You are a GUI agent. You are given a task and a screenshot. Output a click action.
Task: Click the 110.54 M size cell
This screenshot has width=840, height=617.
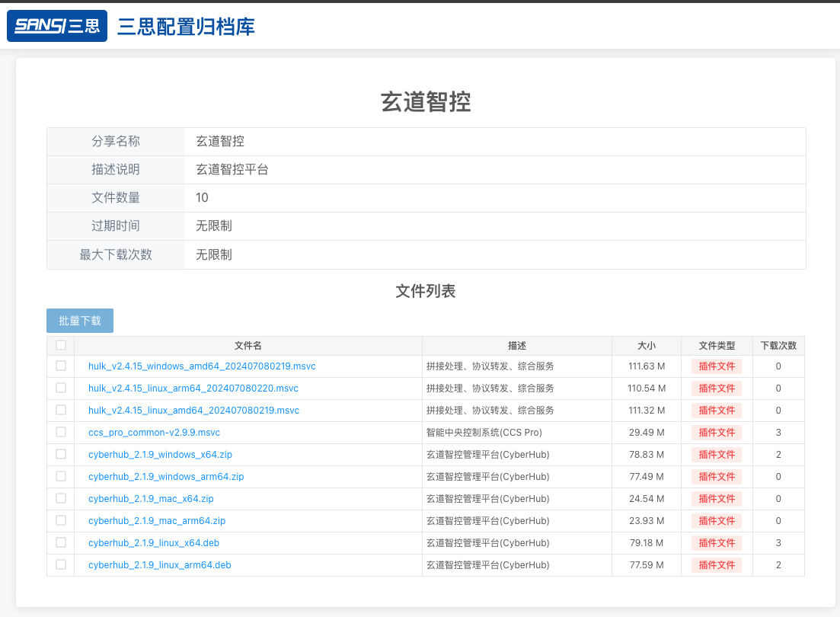click(647, 388)
